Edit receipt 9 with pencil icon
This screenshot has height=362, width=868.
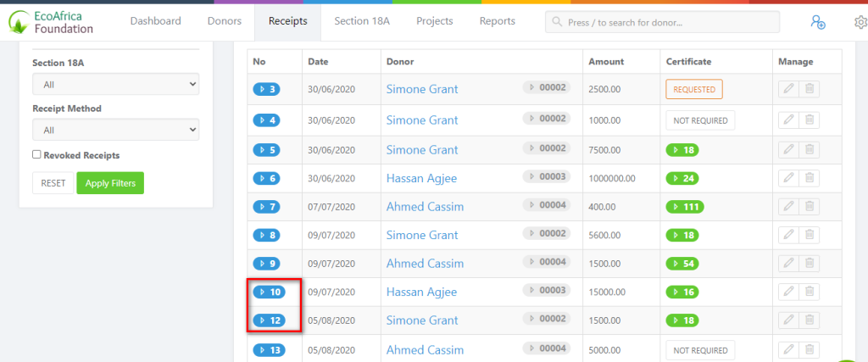788,264
